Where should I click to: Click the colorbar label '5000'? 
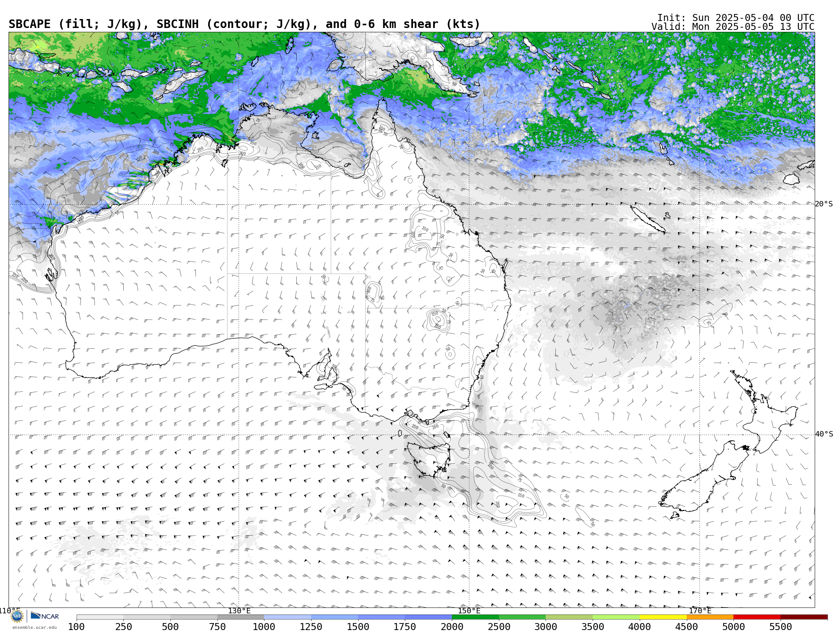(x=733, y=627)
